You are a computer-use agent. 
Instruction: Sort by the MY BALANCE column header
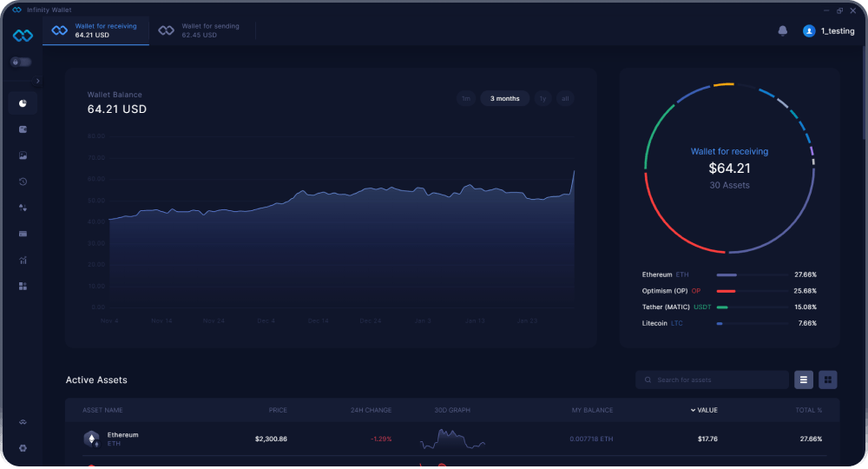(x=592, y=410)
